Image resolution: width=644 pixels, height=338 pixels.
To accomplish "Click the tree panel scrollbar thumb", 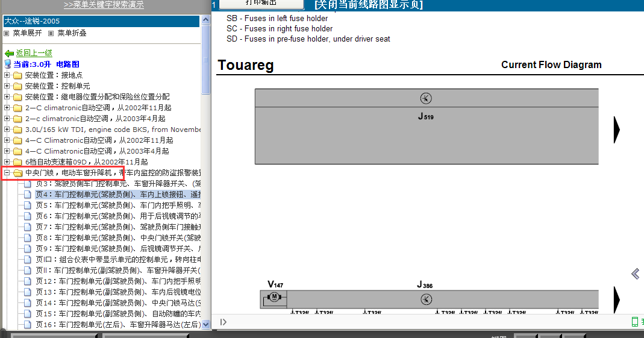I will 206,60.
